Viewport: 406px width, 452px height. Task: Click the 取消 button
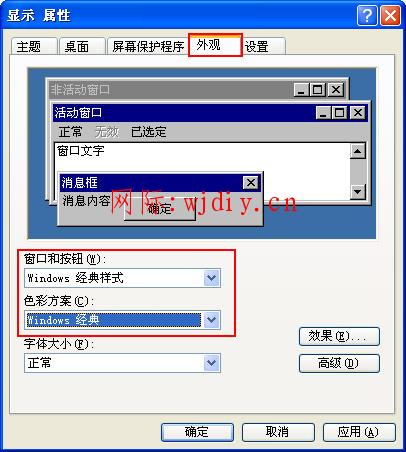coord(278,432)
